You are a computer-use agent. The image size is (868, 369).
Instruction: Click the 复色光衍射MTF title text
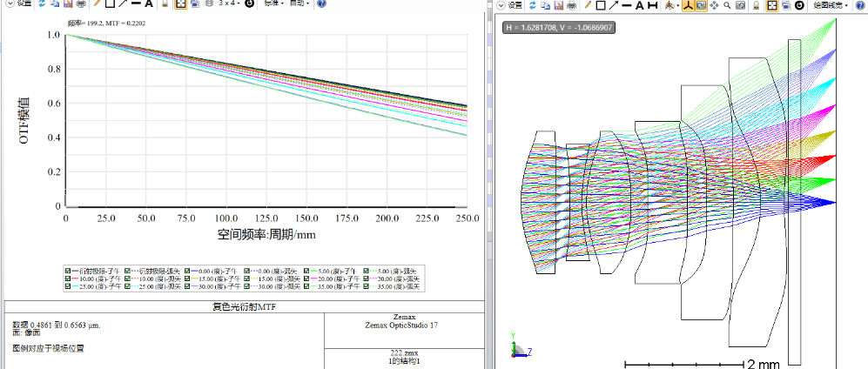click(x=243, y=307)
